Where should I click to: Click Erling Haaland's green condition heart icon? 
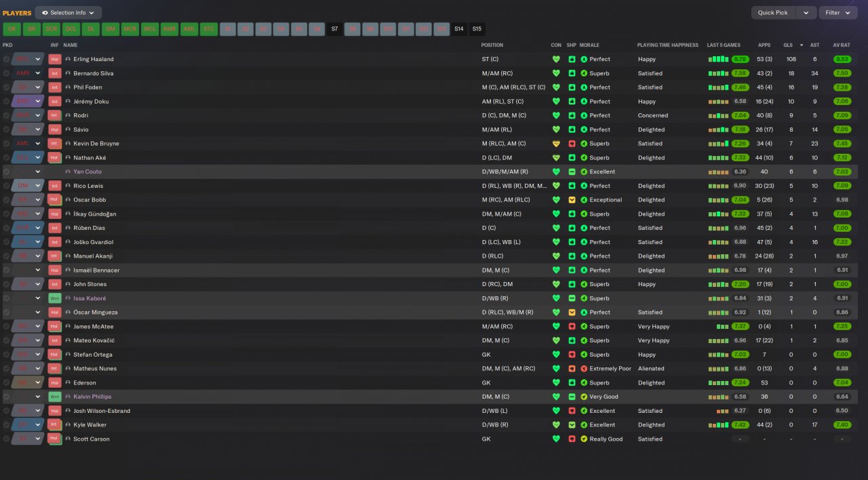click(x=556, y=59)
